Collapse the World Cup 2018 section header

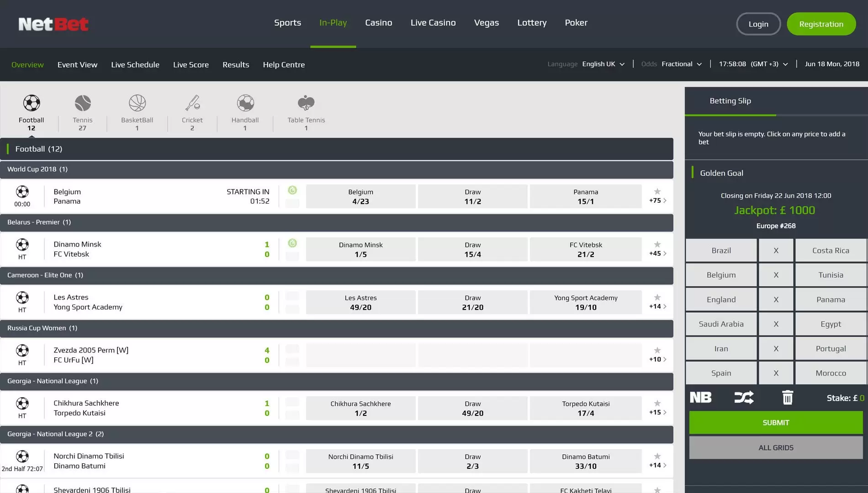click(x=337, y=169)
